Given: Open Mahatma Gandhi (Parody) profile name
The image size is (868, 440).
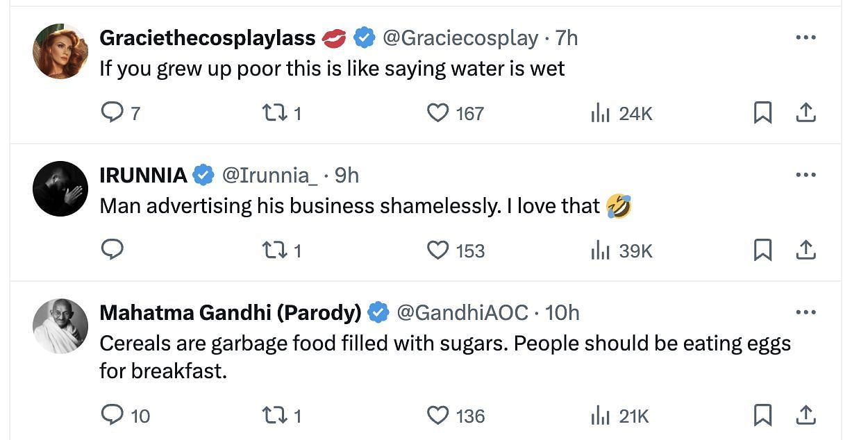Looking at the screenshot, I should pos(230,312).
